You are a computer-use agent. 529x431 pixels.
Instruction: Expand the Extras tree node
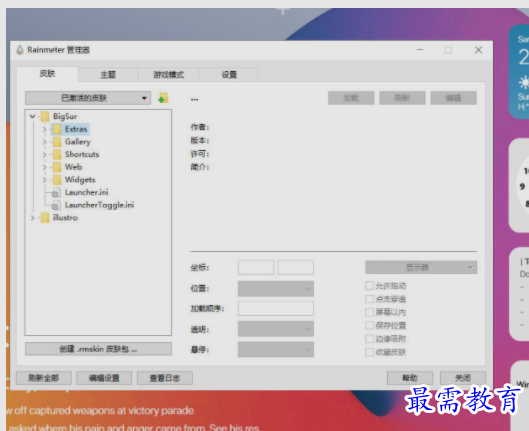tap(44, 129)
